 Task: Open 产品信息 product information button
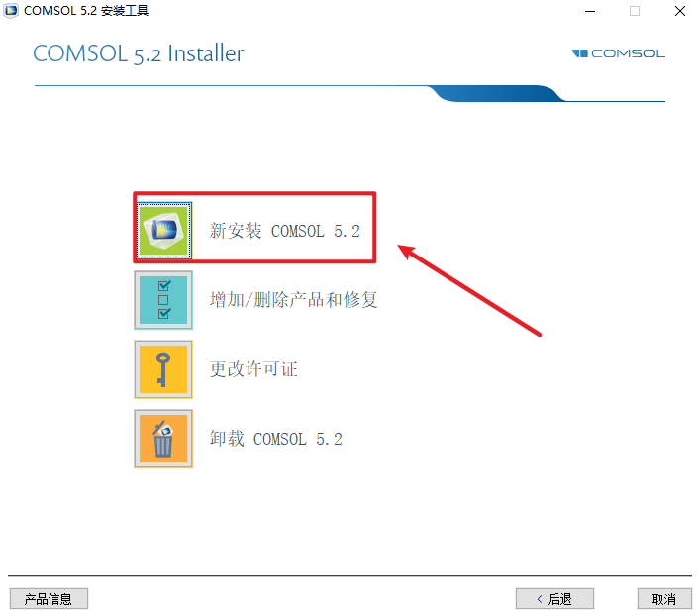coord(49,598)
